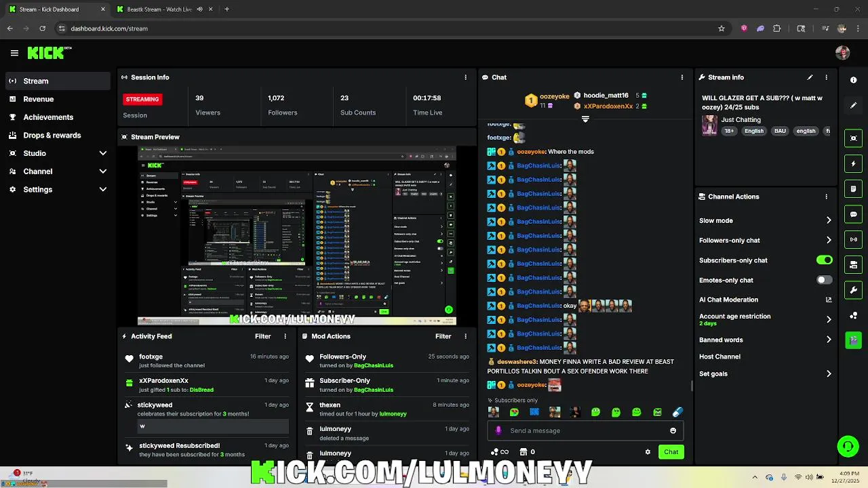Open the Activity Feed three-dot menu
This screenshot has width=868, height=488.
click(x=285, y=336)
